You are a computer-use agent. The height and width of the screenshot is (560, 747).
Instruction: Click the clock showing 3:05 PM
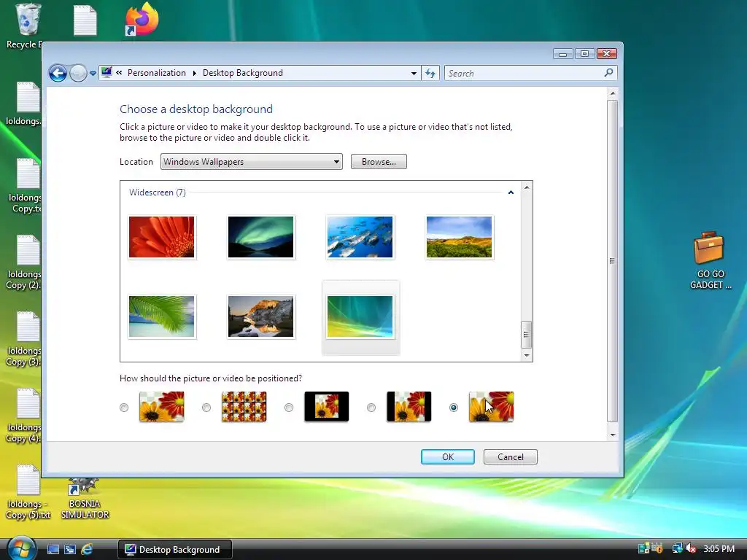coord(719,548)
